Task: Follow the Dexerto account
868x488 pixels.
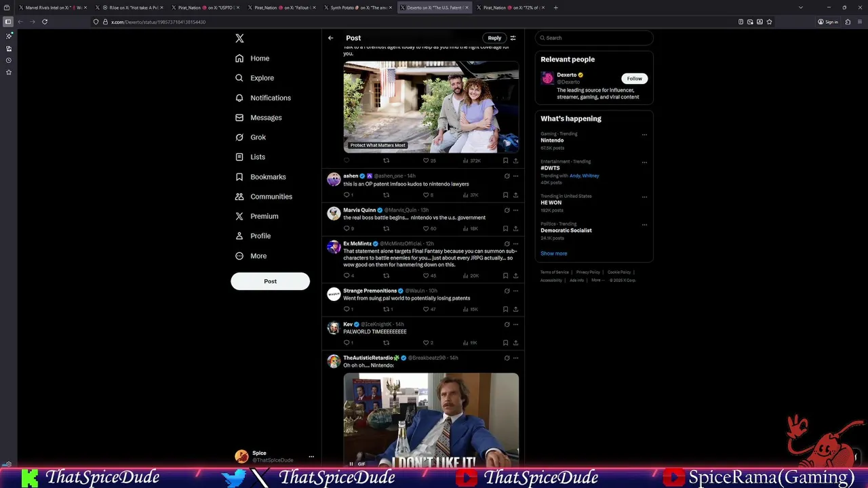Action: tap(634, 79)
